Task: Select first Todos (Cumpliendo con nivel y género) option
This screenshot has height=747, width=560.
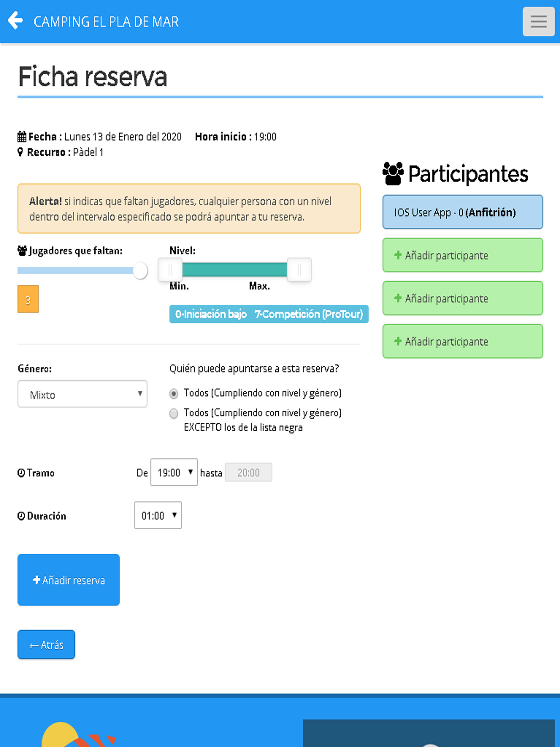Action: pos(174,394)
